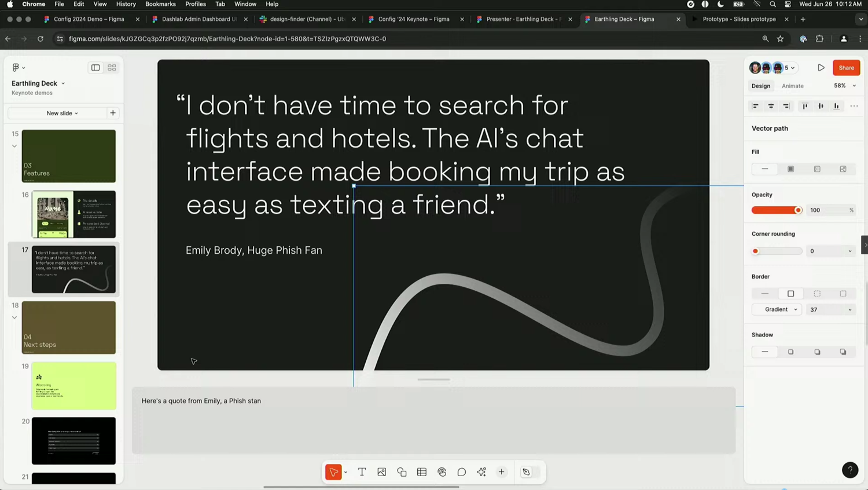Screen dimensions: 868x490
Task: Click the insert image tool
Action: pyautogui.click(x=382, y=472)
